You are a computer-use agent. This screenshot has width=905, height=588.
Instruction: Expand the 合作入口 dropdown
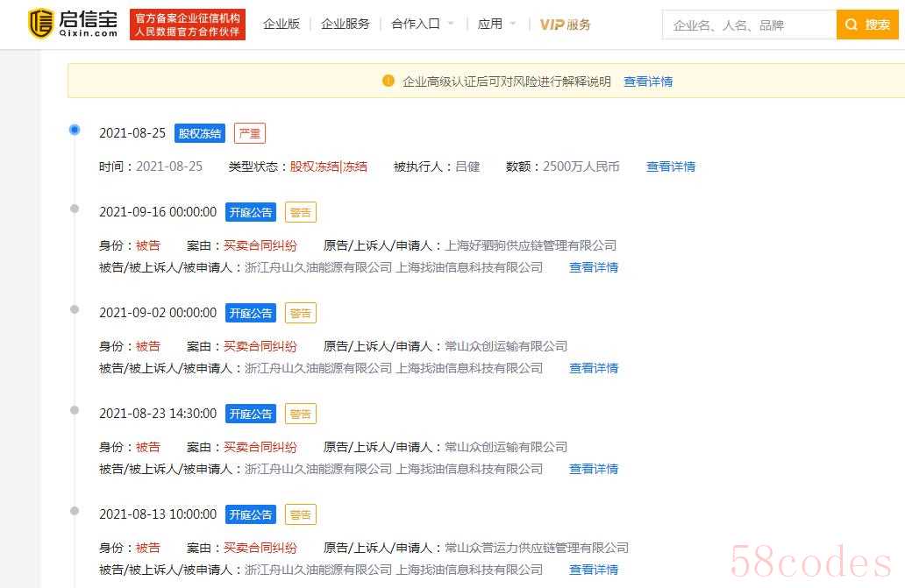tap(422, 24)
